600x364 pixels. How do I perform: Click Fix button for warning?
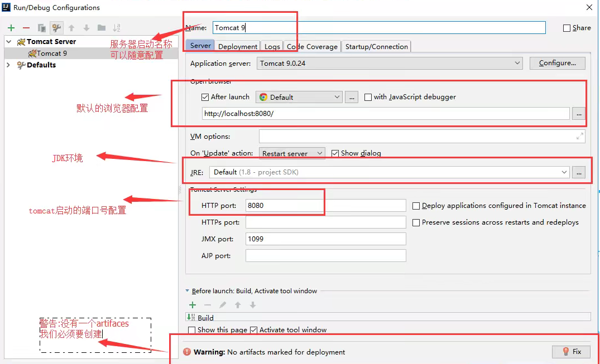click(572, 352)
